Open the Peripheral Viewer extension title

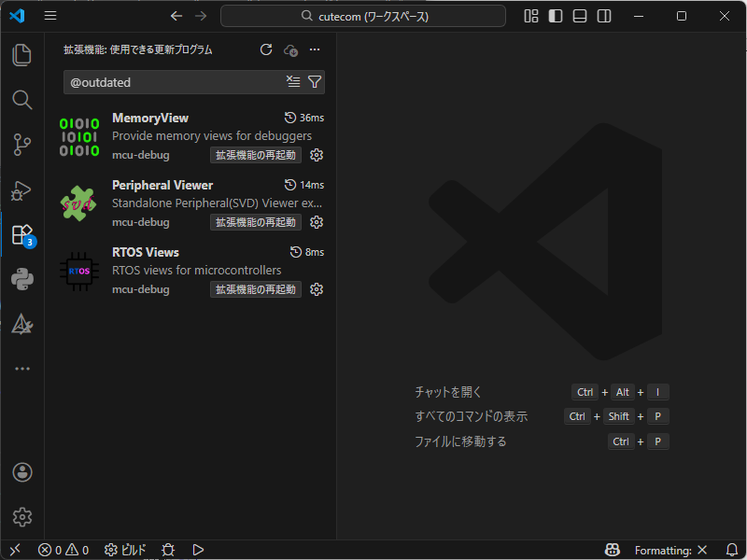coord(162,185)
